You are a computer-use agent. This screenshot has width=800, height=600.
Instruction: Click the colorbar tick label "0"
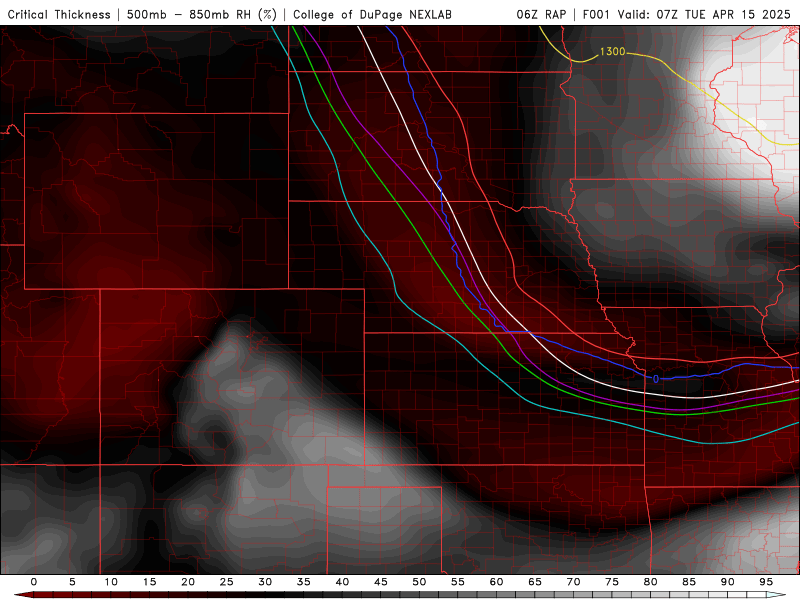pos(34,582)
